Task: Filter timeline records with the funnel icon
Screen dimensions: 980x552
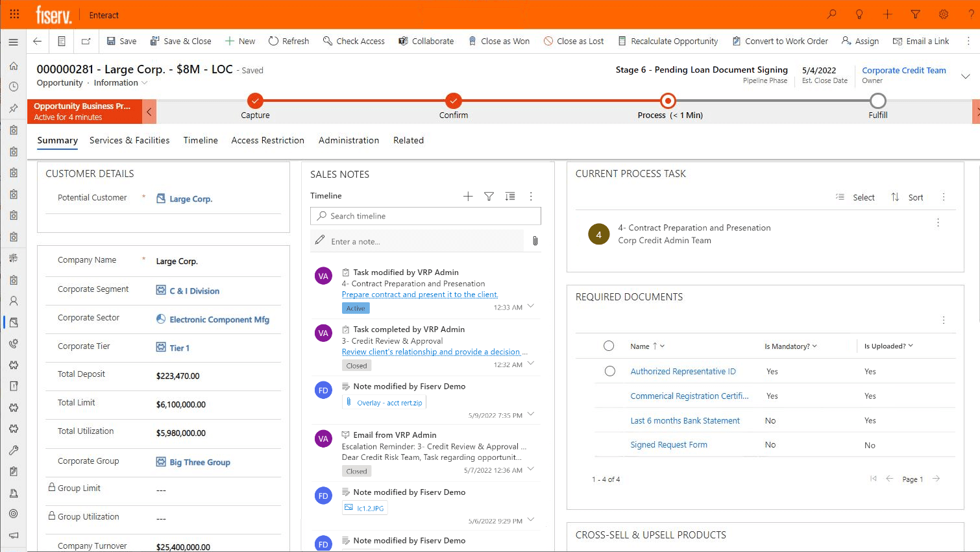Action: [489, 196]
